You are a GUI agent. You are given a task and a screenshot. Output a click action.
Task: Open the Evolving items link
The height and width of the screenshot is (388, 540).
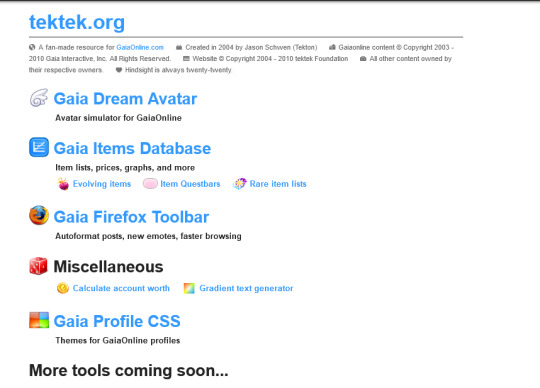coord(102,184)
